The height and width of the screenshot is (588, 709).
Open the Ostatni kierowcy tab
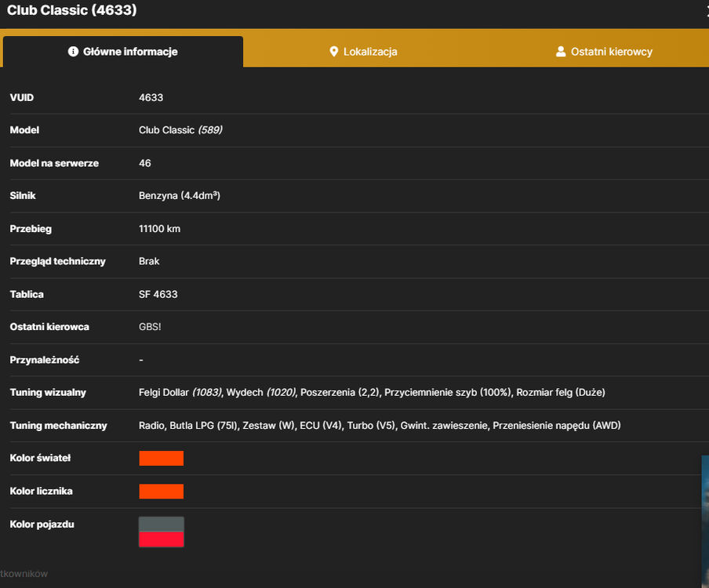(x=604, y=52)
